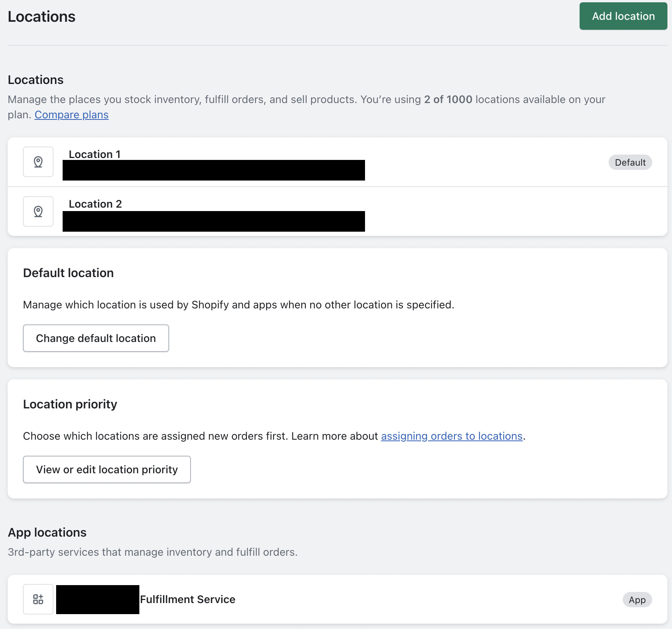The height and width of the screenshot is (629, 672).
Task: Click the Location priority card heading
Action: [70, 404]
